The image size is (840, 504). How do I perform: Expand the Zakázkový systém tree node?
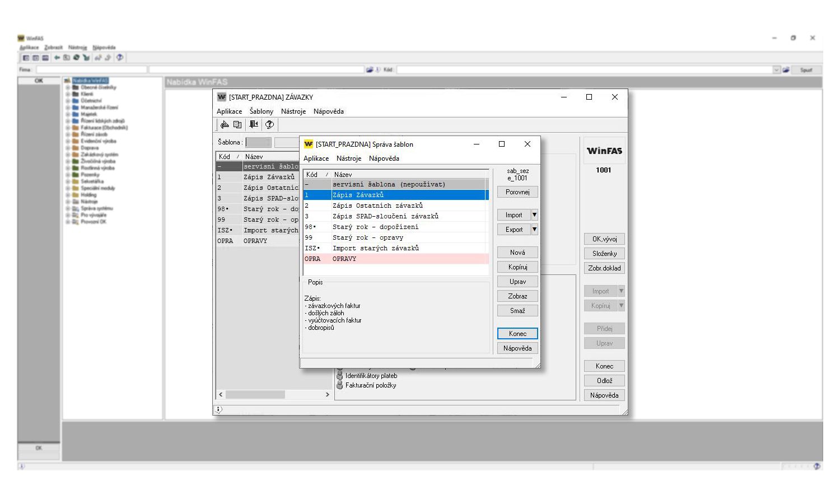tap(68, 155)
